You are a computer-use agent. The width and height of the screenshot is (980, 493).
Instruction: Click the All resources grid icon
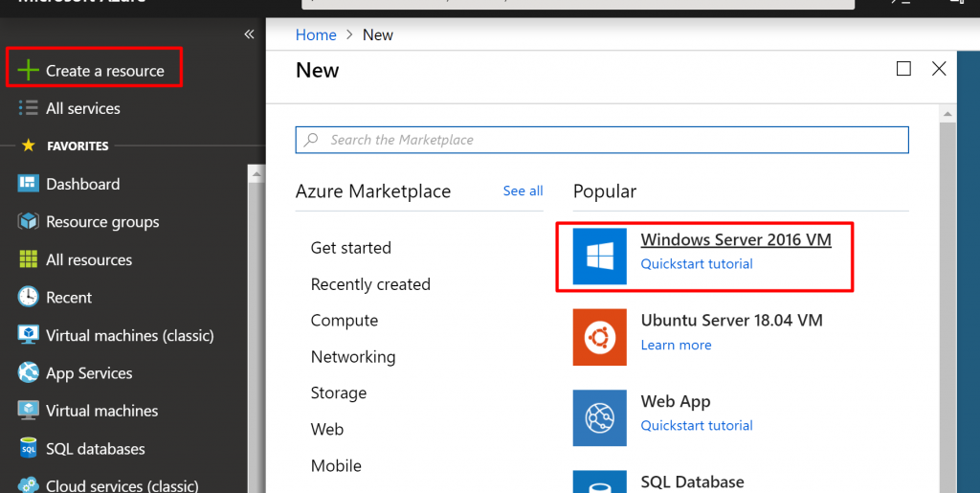tap(28, 259)
